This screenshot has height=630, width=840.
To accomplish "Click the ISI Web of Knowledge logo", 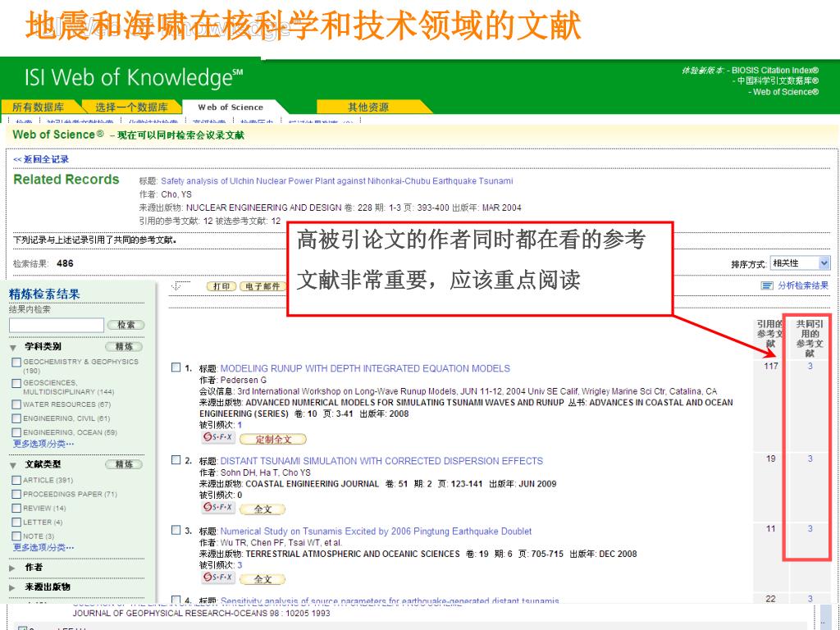I will pos(134,78).
